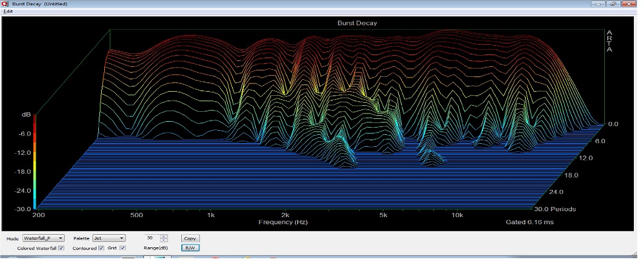This screenshot has height=265, width=644.
Task: Click the dB color scale bar
Action: (x=35, y=161)
